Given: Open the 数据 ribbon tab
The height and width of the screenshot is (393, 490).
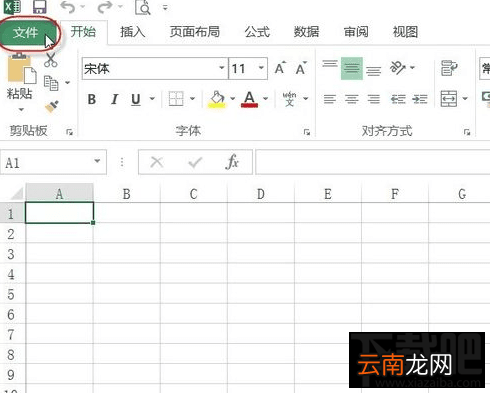Looking at the screenshot, I should click(x=306, y=32).
